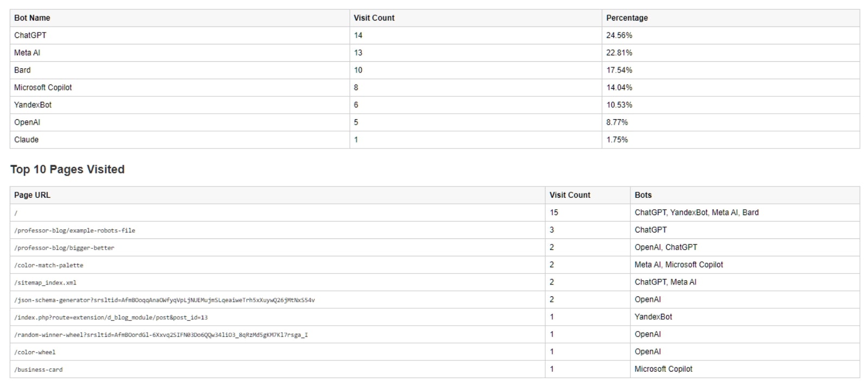Select the "1.75%" percentage value
Viewport: 868px width, 382px height.
[617, 139]
